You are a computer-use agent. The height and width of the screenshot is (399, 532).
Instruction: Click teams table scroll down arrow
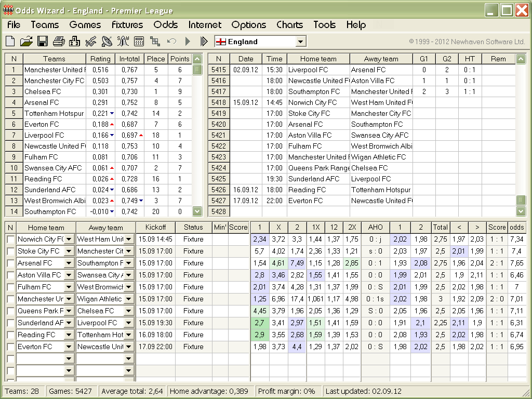click(197, 211)
